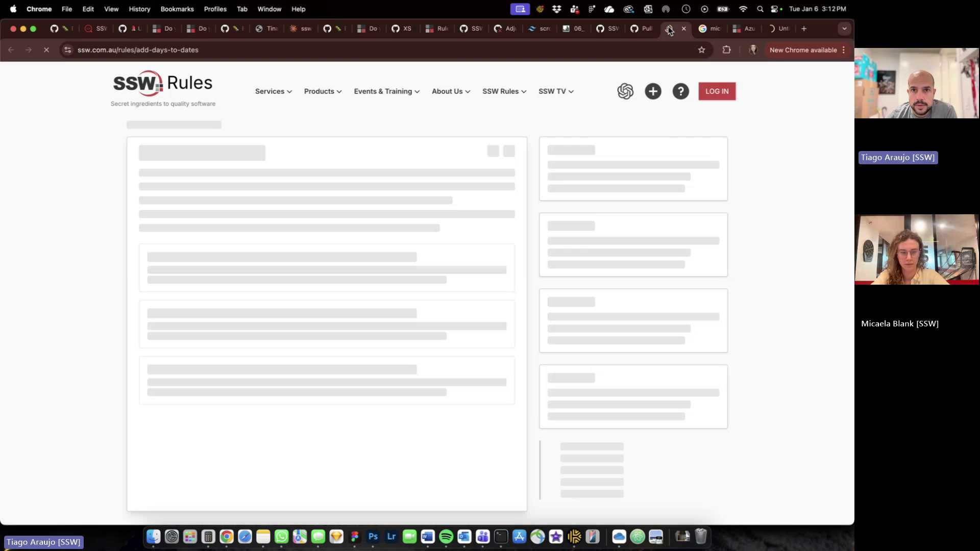Image resolution: width=980 pixels, height=551 pixels.
Task: Bookmark the page with the star icon
Action: (701, 49)
